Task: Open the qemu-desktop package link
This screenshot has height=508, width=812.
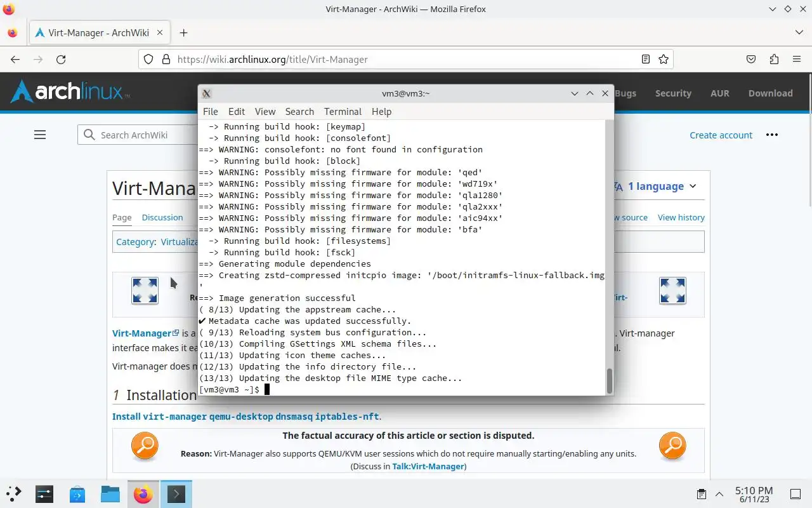Action: tap(241, 417)
